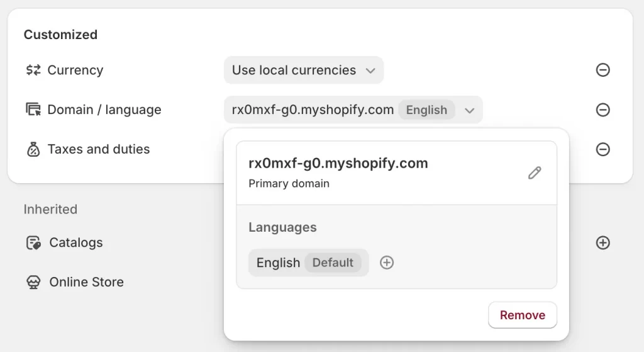The image size is (644, 352).
Task: Remove Domain / language customization minus icon
Action: tap(602, 110)
